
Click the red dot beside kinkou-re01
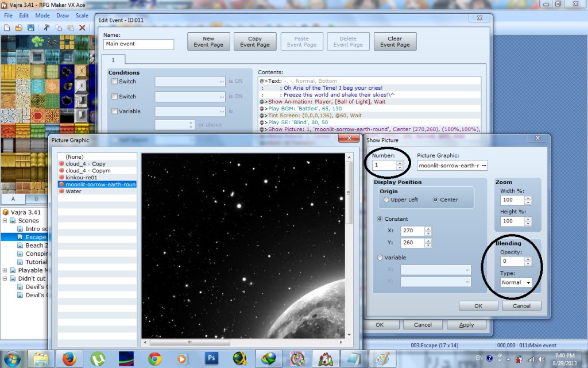click(x=61, y=177)
